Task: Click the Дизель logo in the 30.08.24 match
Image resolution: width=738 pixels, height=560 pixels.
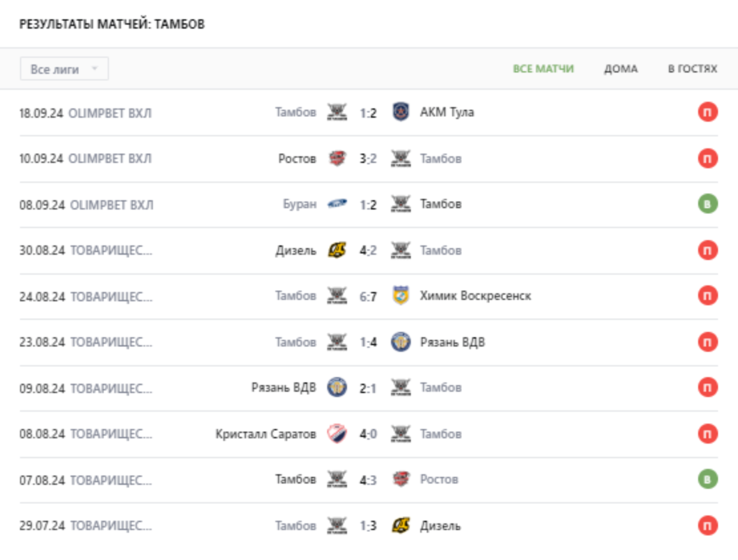Action: [337, 250]
